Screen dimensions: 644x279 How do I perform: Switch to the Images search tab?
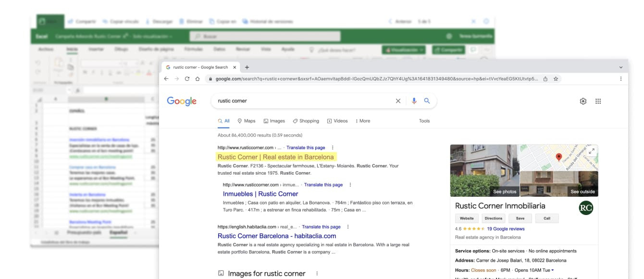(274, 121)
